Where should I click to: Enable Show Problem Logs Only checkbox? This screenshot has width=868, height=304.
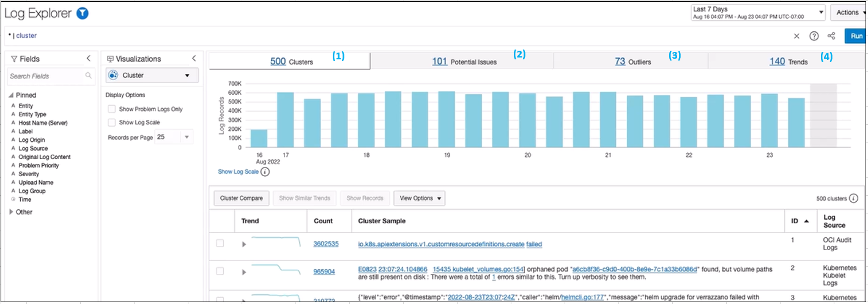click(x=111, y=109)
